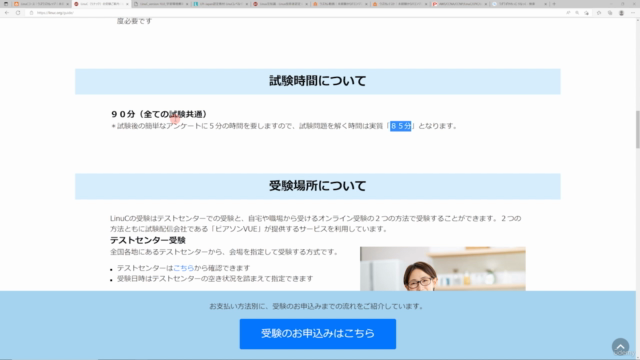Screen dimensions: 640x360
Task: Open a new browser tab
Action: point(554,4)
